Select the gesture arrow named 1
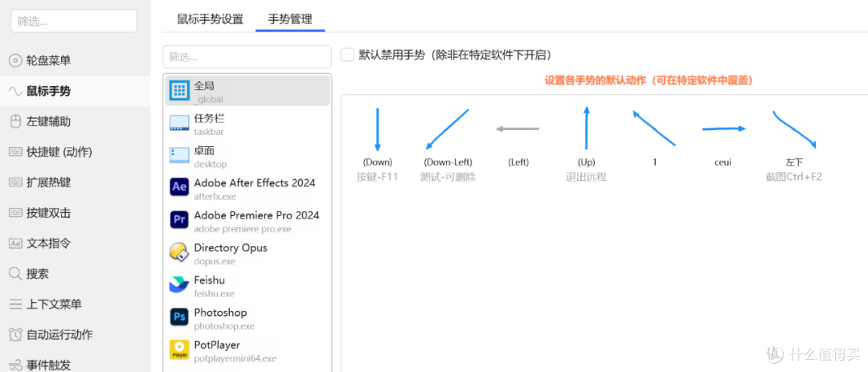 pos(654,128)
